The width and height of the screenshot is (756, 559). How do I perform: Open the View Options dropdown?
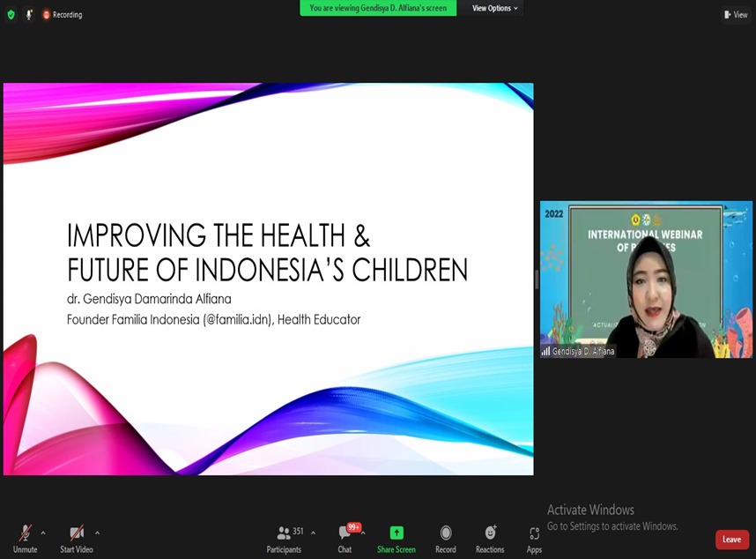494,8
